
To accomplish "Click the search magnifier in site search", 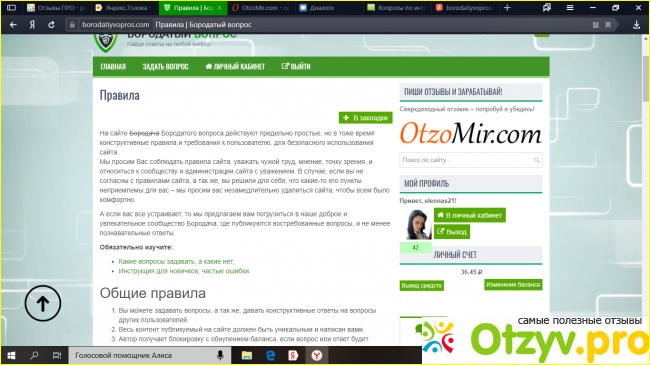I will pyautogui.click(x=536, y=160).
